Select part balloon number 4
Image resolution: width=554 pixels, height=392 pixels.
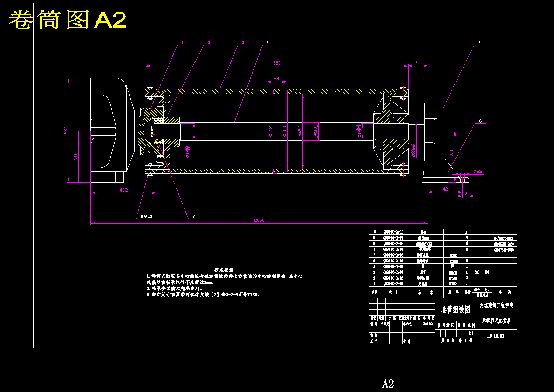[x=268, y=43]
